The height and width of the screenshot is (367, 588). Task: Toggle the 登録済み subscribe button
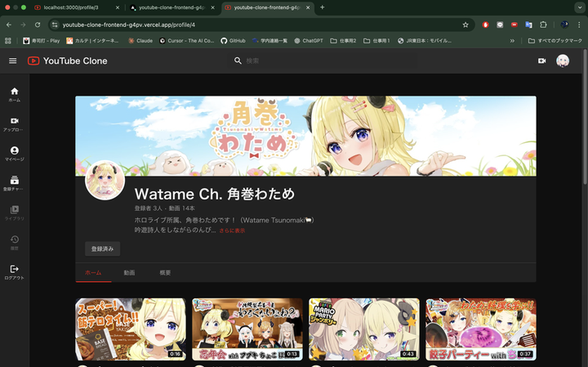[x=102, y=248]
